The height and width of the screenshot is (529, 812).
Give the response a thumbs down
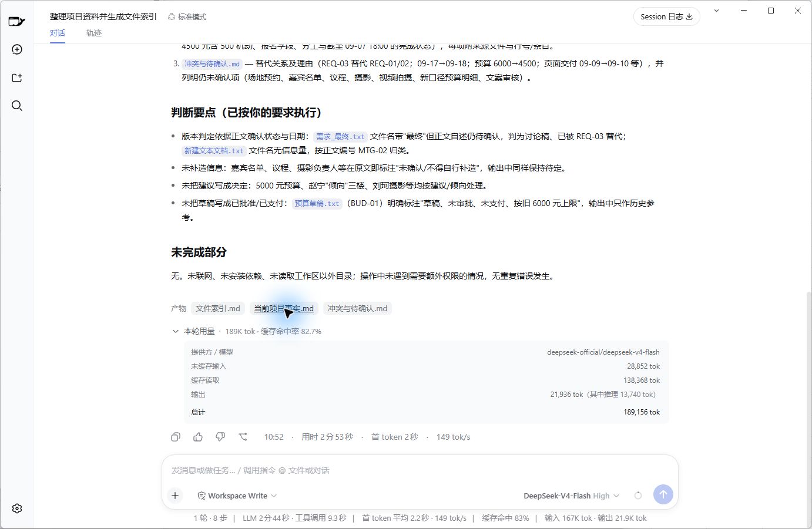(x=220, y=437)
